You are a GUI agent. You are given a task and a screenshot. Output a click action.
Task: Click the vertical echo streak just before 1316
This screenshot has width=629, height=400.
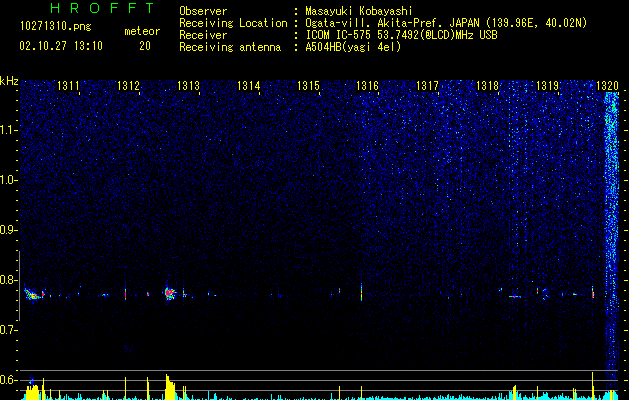361,292
